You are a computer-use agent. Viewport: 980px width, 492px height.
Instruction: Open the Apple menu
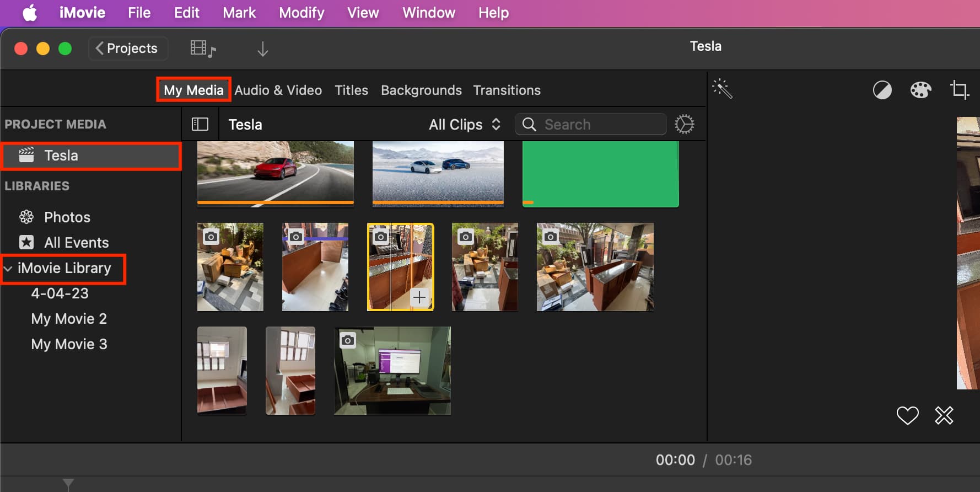[30, 13]
